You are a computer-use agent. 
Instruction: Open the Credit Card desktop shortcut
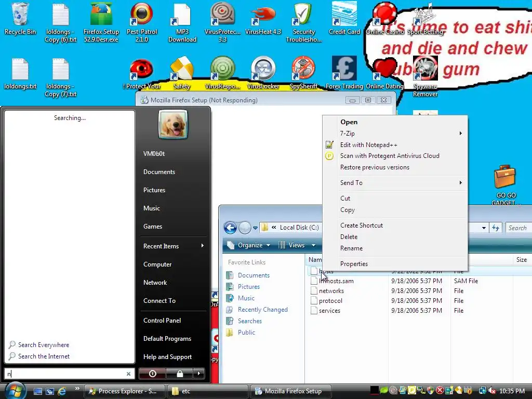coord(344,19)
